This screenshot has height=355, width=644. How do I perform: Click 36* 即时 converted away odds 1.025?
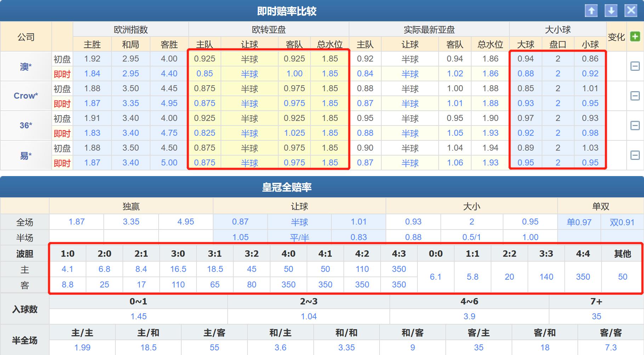[295, 133]
